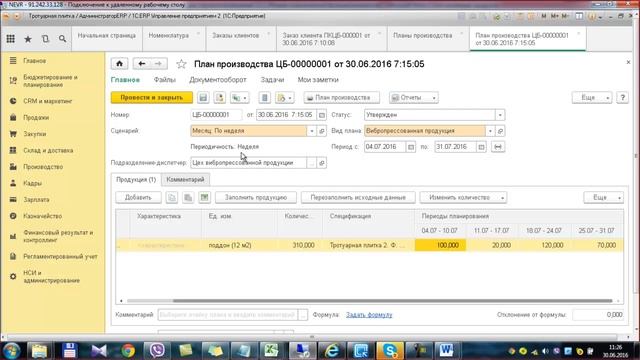The image size is (640, 360).
Task: Open the Вид плана linked item icon
Action: (500, 131)
